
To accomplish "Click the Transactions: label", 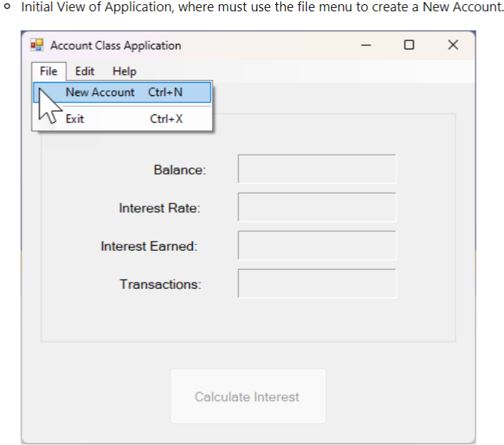I will (x=160, y=285).
